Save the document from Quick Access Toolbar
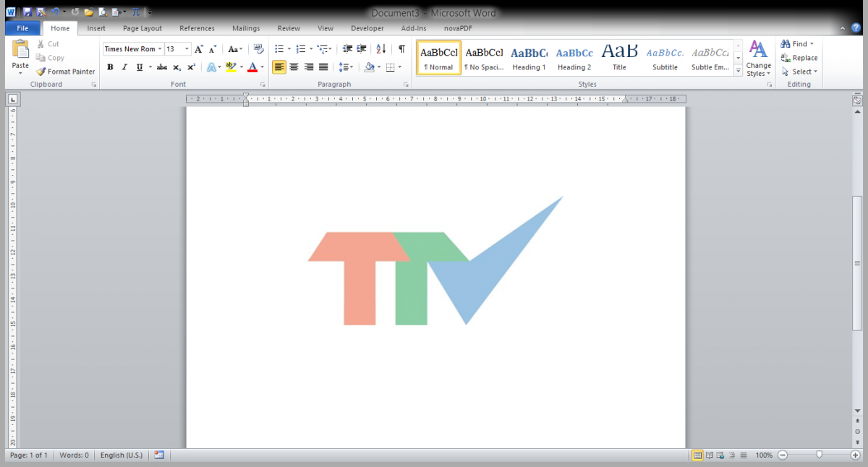 (27, 12)
